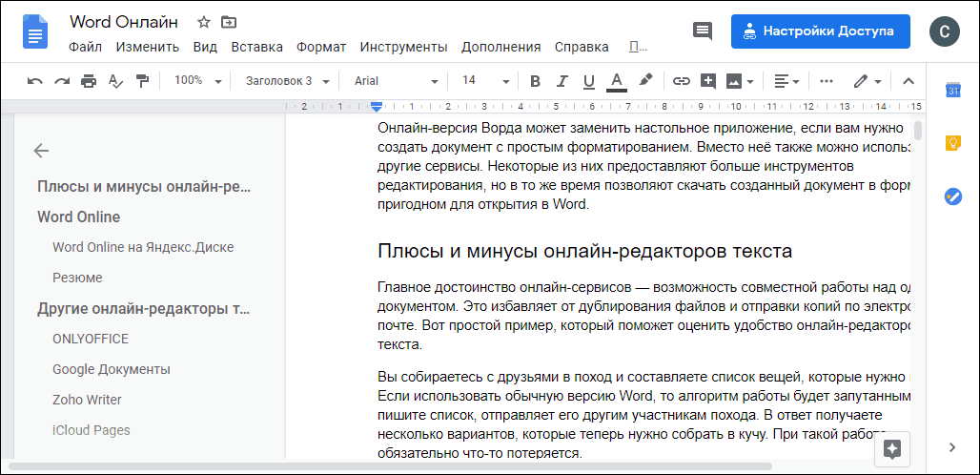Open the editing mode pencil dropdown
The width and height of the screenshot is (980, 475).
(868, 81)
